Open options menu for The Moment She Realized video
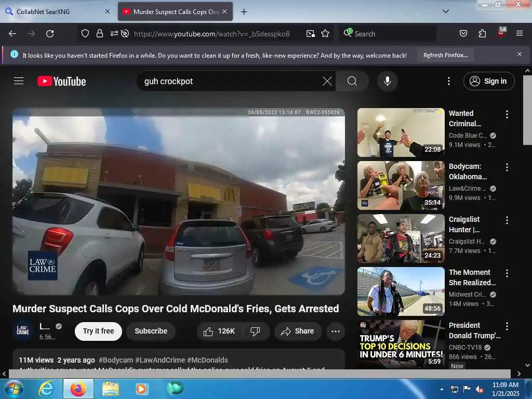Image resolution: width=532 pixels, height=399 pixels. 507,273
